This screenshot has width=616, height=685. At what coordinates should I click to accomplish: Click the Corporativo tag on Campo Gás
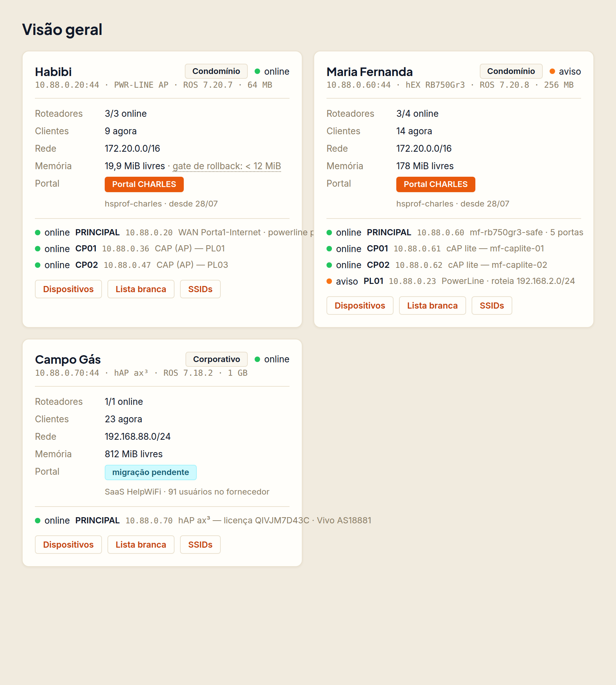(217, 359)
